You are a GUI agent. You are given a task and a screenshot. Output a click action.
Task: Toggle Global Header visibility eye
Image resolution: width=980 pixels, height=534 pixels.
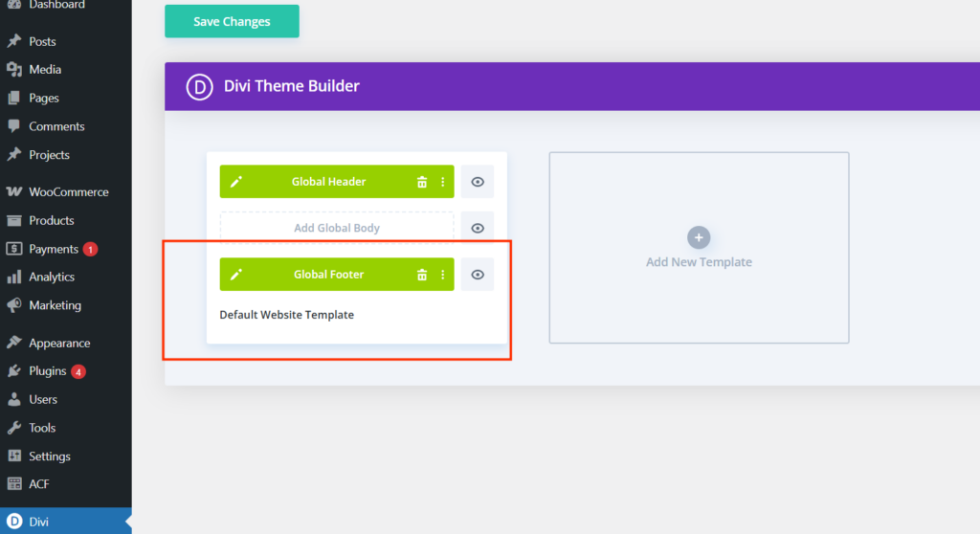pyautogui.click(x=478, y=182)
